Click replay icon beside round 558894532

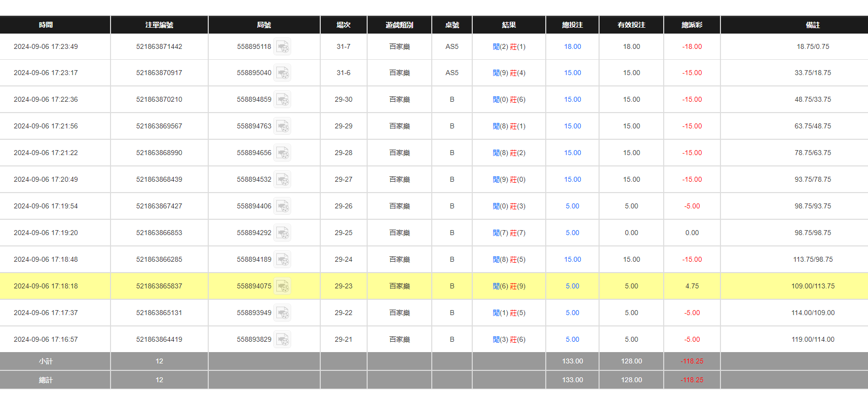click(x=282, y=180)
